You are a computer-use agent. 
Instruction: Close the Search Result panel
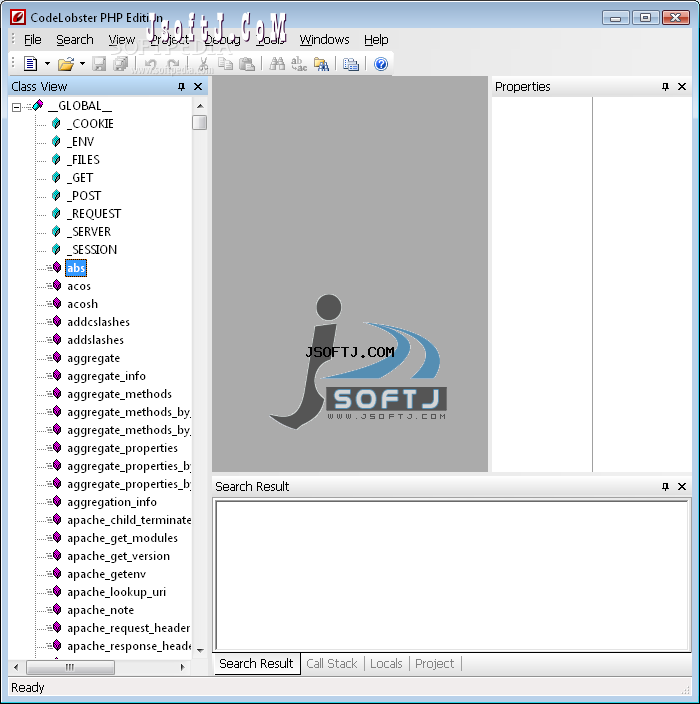point(682,486)
